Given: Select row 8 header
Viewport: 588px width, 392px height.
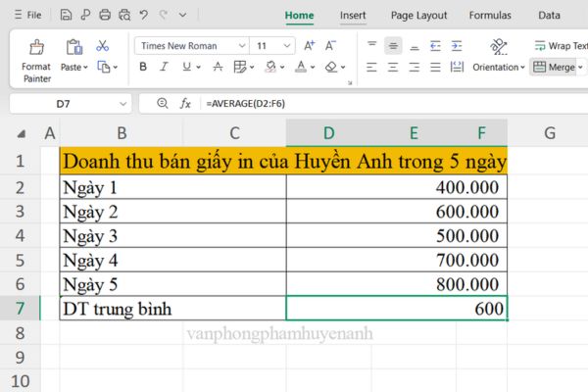Looking at the screenshot, I should (x=21, y=333).
